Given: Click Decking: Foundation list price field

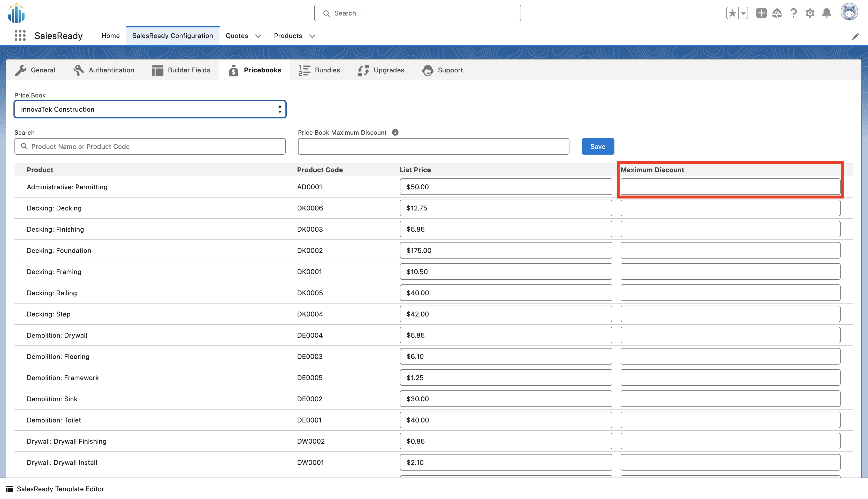Looking at the screenshot, I should [506, 250].
